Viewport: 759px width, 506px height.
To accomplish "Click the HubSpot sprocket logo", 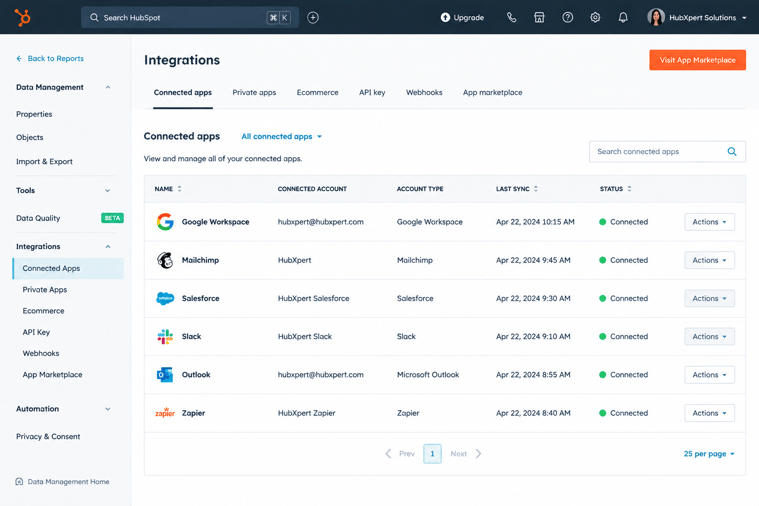I will tap(22, 17).
